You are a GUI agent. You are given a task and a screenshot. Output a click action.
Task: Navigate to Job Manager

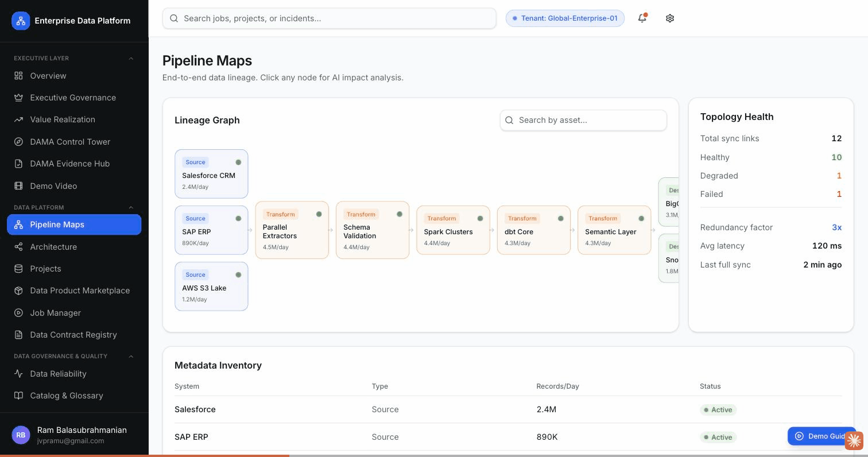point(74,313)
